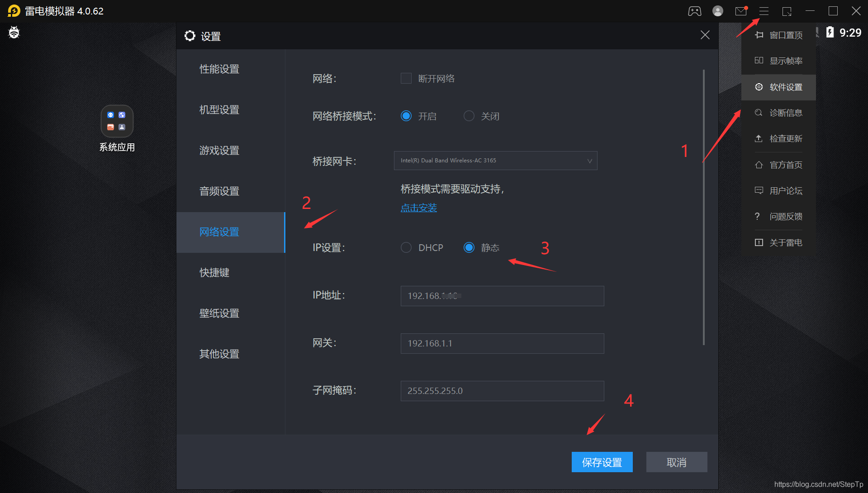Click the question mark icon next to 问题反馈
This screenshot has height=493, width=868.
(758, 216)
